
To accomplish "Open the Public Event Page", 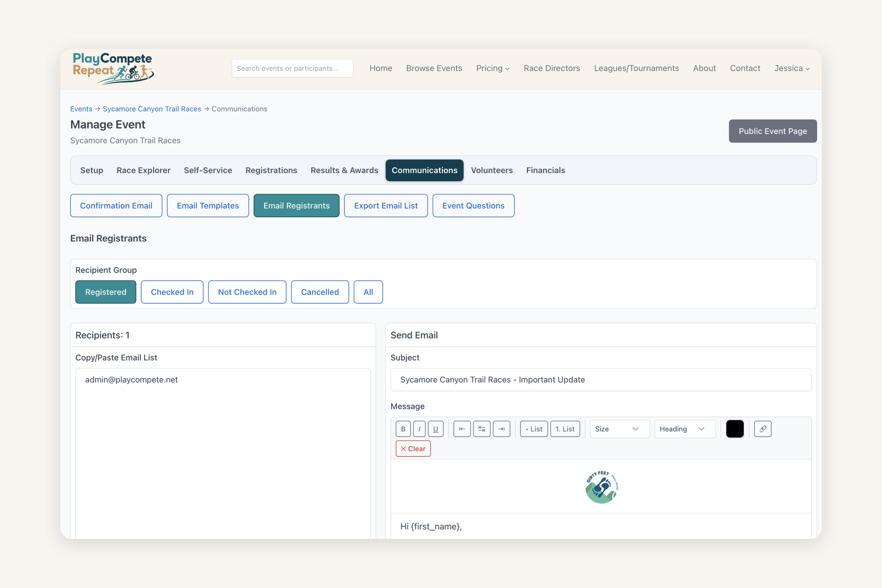I will pyautogui.click(x=773, y=131).
